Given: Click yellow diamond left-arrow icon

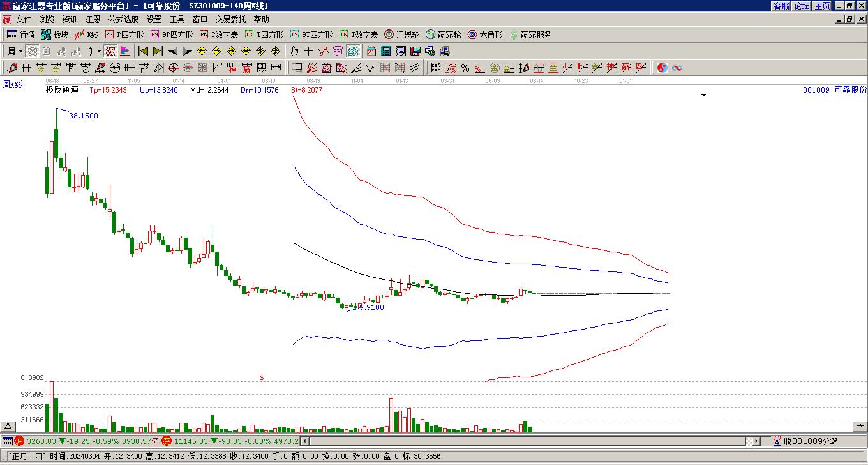Looking at the screenshot, I should [x=202, y=51].
